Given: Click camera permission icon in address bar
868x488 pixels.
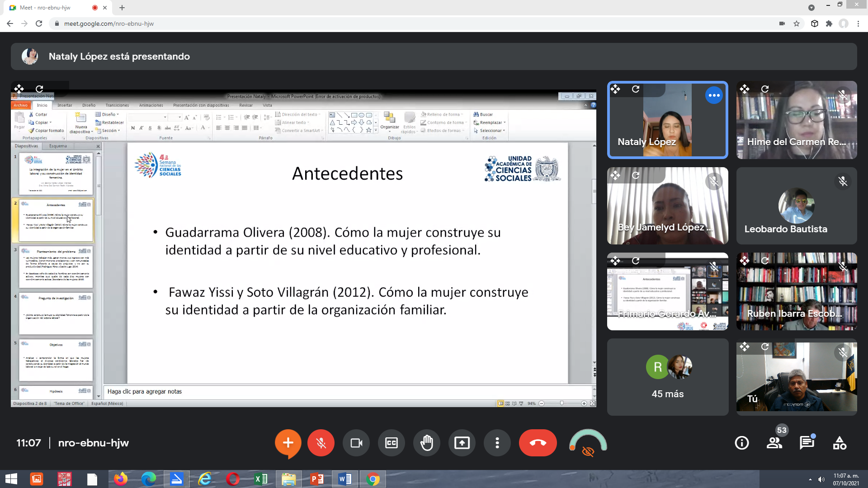Looking at the screenshot, I should [x=782, y=23].
